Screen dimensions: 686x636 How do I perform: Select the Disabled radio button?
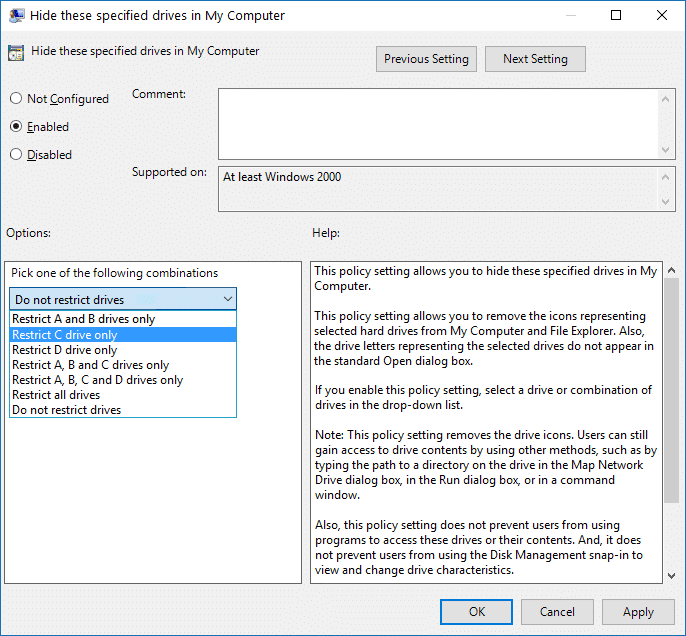16,155
